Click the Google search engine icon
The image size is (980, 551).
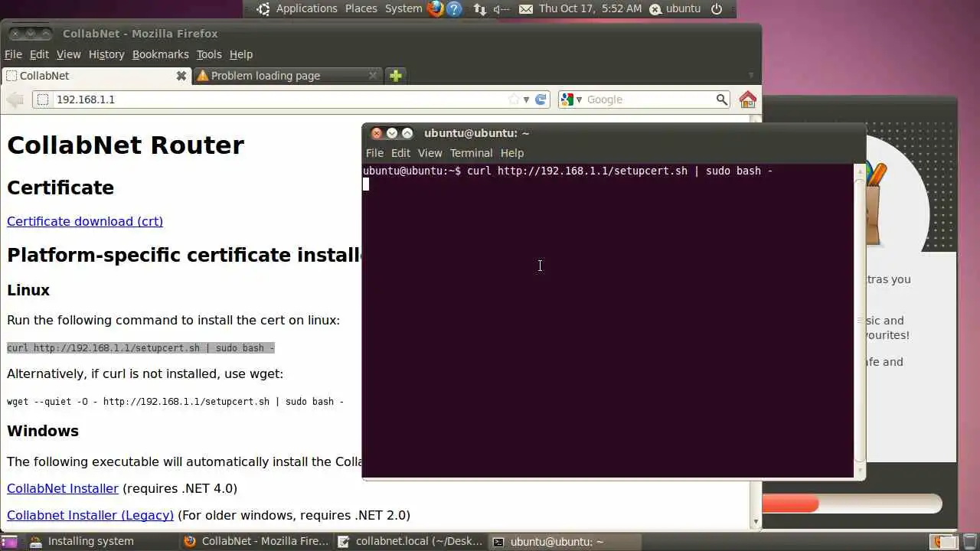tap(567, 99)
